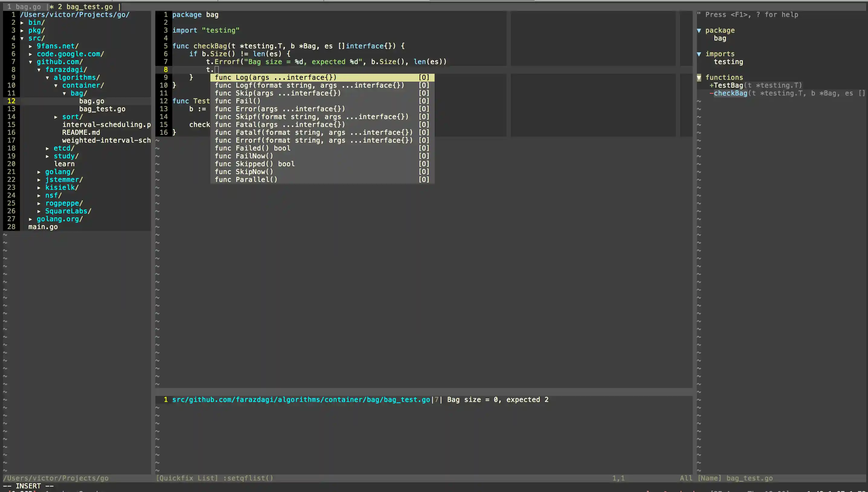Screen dimensions: 868x492
Task: Expand the etcd/ folder arrow
Action: coord(47,148)
